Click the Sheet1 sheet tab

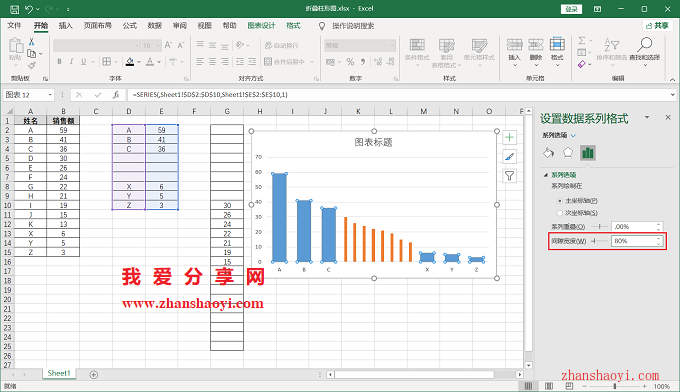point(59,373)
